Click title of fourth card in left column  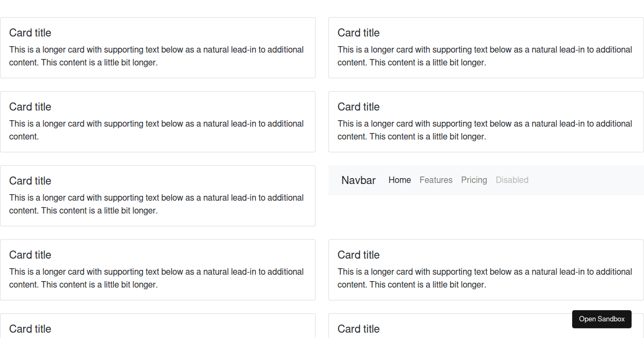click(30, 255)
